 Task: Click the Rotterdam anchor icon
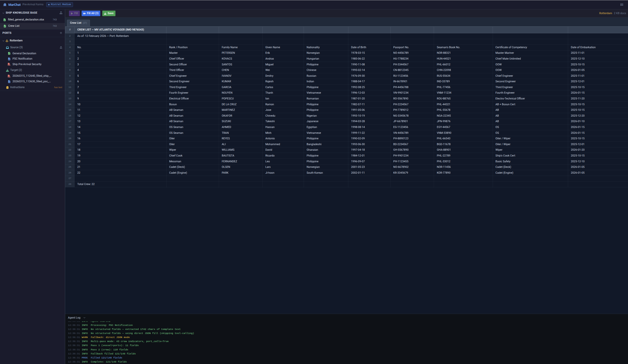[x=7, y=41]
